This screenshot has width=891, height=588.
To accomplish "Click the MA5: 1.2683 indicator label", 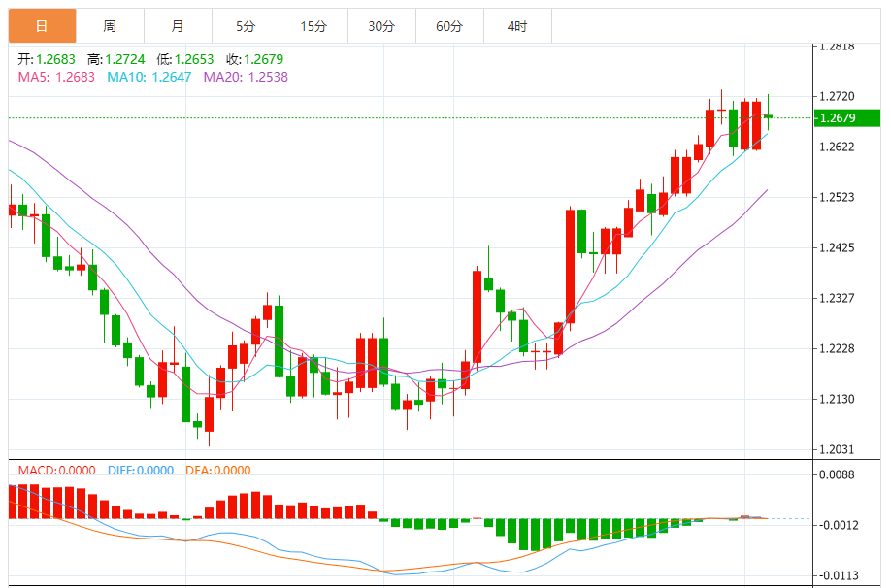I will 56,77.
